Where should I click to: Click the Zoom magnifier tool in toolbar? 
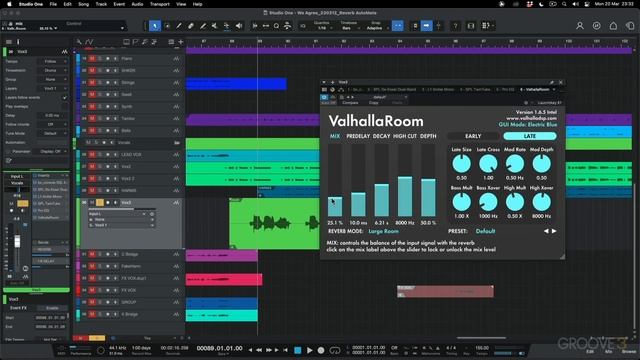click(276, 26)
